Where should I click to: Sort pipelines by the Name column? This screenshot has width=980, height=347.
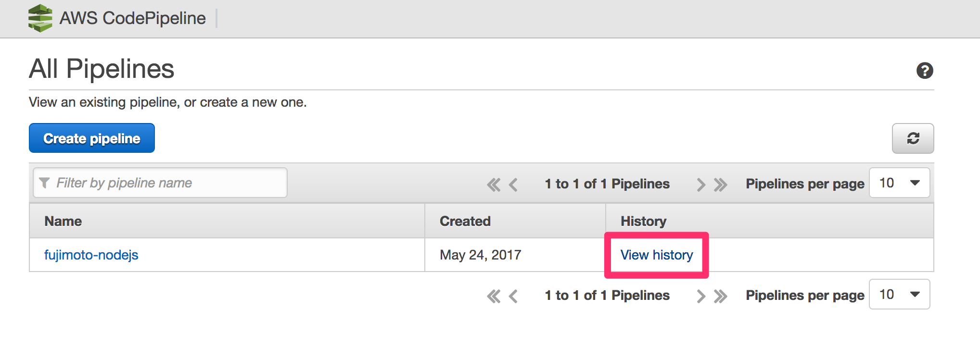62,221
